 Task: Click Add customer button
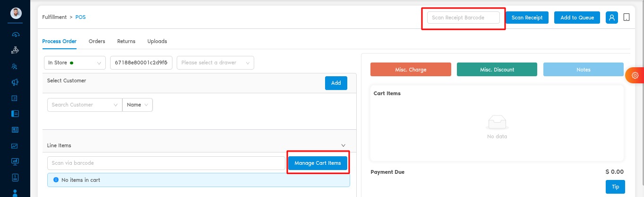tap(336, 83)
